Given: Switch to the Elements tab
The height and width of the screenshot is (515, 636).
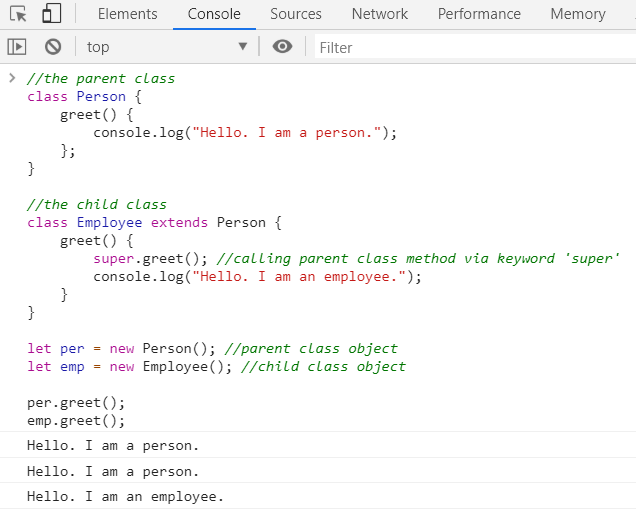Looking at the screenshot, I should coord(127,14).
